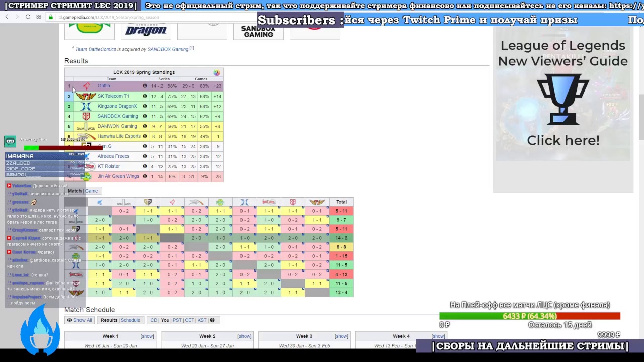Toggle Show All matches eye button
Viewport: 644px width, 362px height.
[x=79, y=320]
